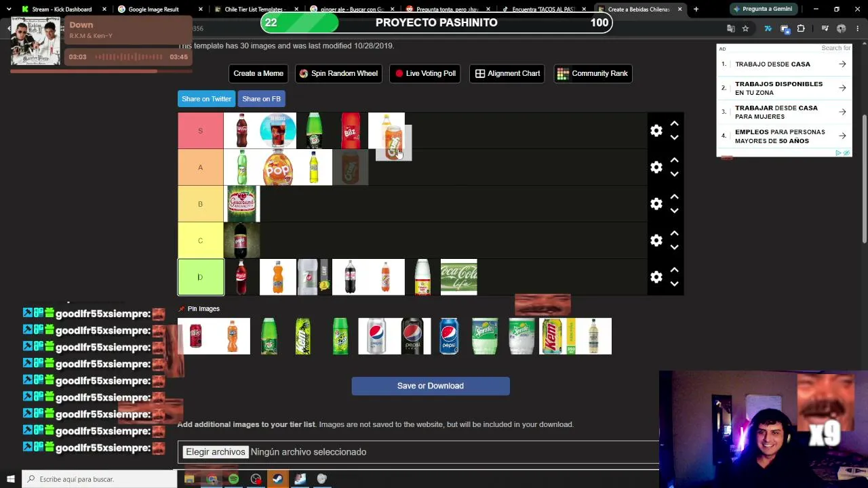Image resolution: width=868 pixels, height=488 pixels.
Task: Start a Live Voting Poll
Action: click(x=425, y=73)
